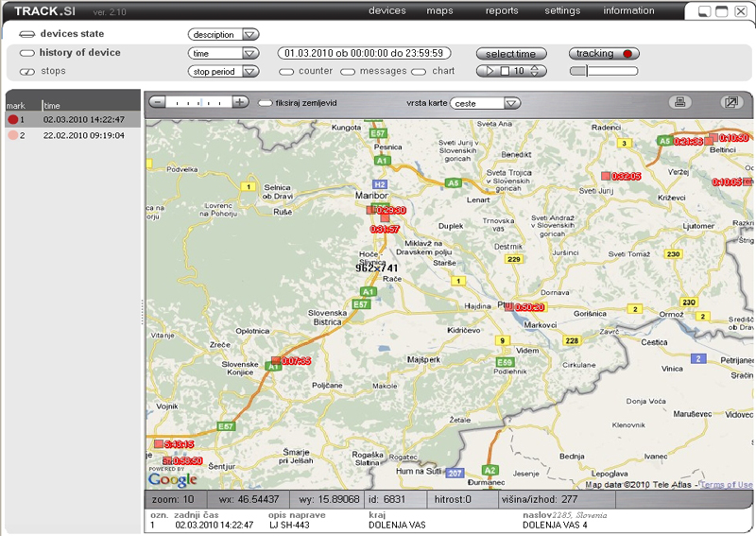The height and width of the screenshot is (536, 756).
Task: Click the red stop marker near Maribor
Action: (x=372, y=210)
